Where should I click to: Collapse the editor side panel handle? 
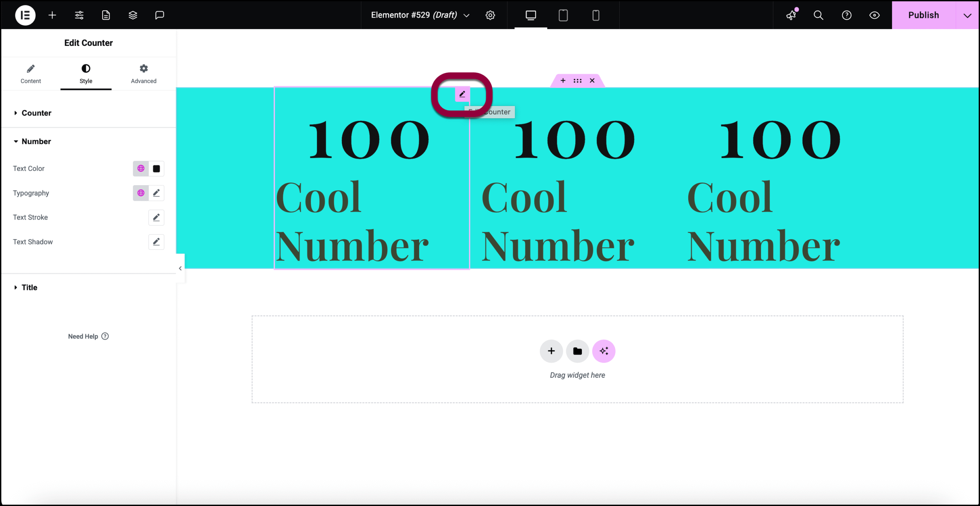click(x=180, y=268)
